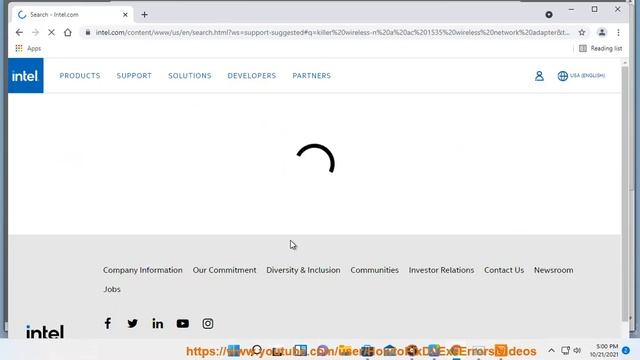Open the Contact Us link
The height and width of the screenshot is (360, 640).
coord(504,270)
